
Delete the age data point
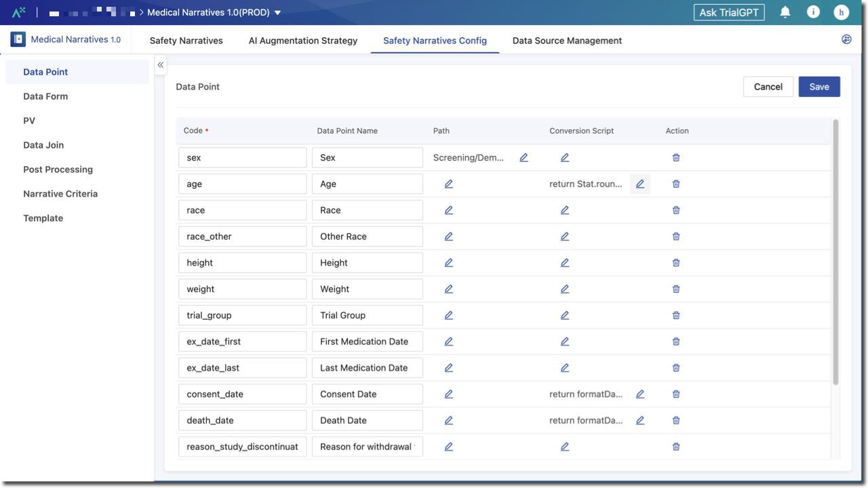[x=676, y=184]
